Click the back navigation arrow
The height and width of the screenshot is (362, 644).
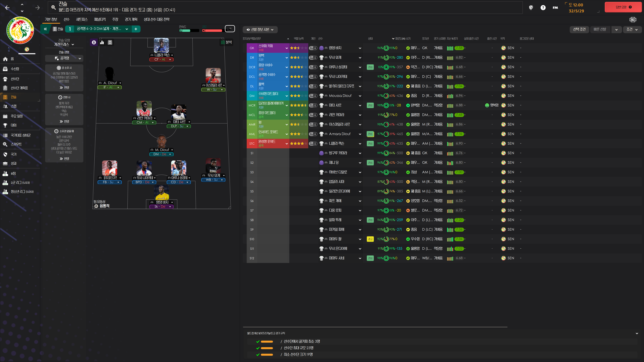pyautogui.click(x=8, y=8)
